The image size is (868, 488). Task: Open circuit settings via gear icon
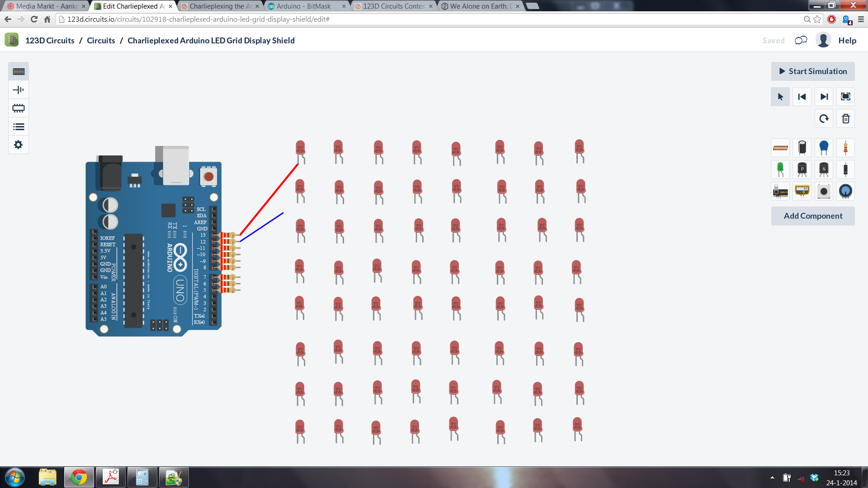pos(18,145)
